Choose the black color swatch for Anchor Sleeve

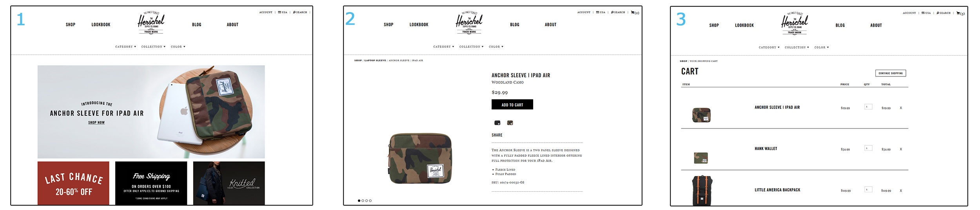[497, 123]
